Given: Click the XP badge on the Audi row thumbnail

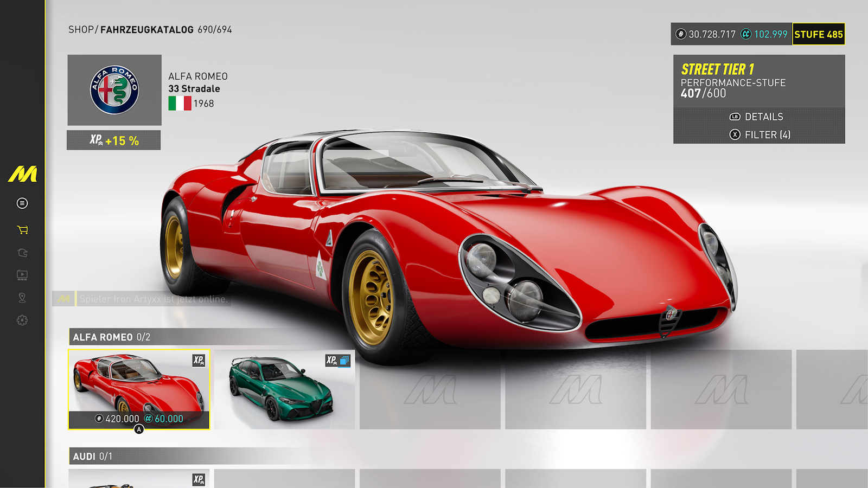Looking at the screenshot, I should click(199, 479).
